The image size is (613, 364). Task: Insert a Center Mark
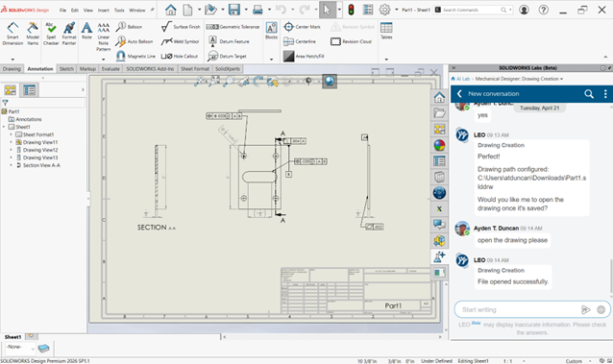(303, 27)
